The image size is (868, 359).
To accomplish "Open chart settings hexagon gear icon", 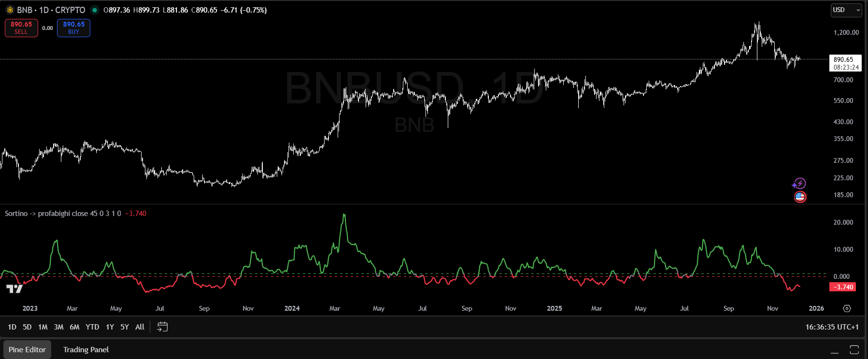I will tap(847, 308).
